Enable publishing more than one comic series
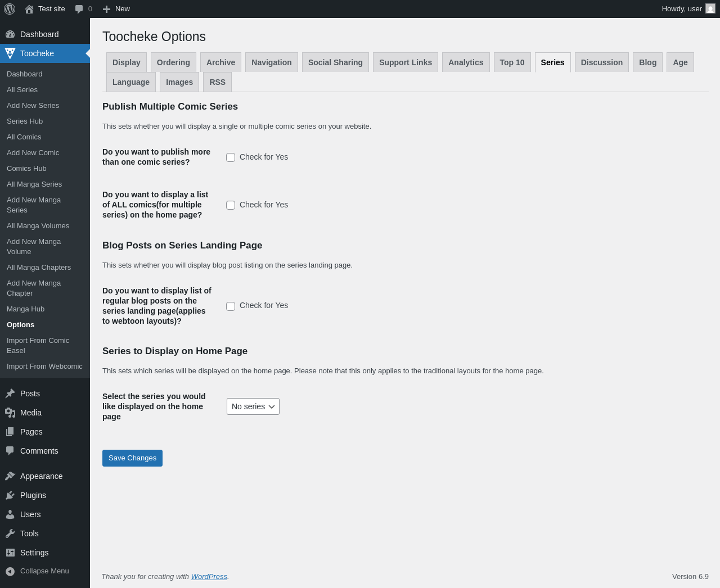Screen dimensions: 720x588 pos(231,157)
